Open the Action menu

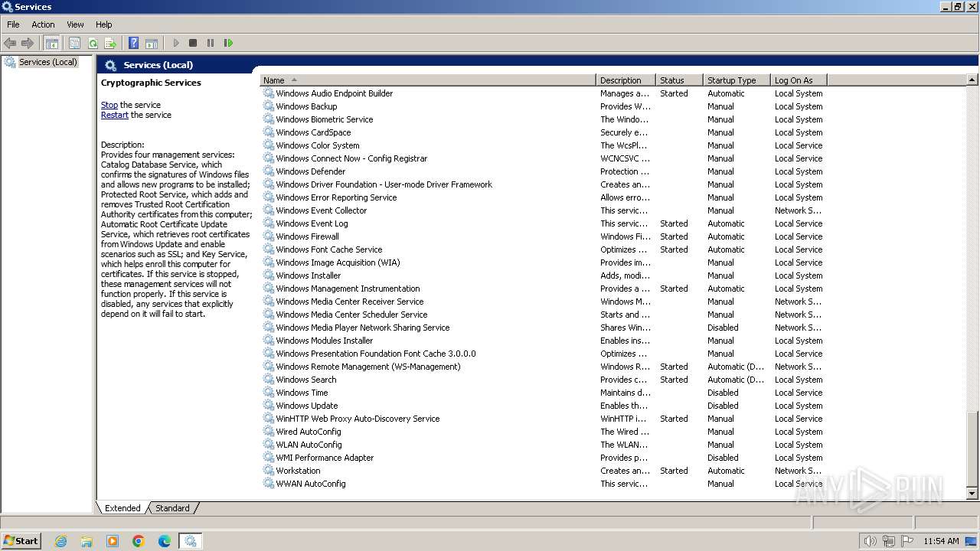pos(43,24)
